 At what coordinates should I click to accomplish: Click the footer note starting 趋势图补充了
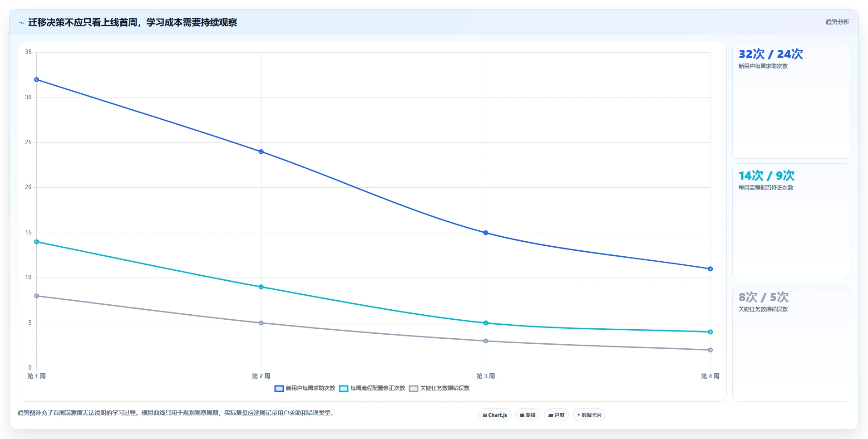tap(177, 413)
